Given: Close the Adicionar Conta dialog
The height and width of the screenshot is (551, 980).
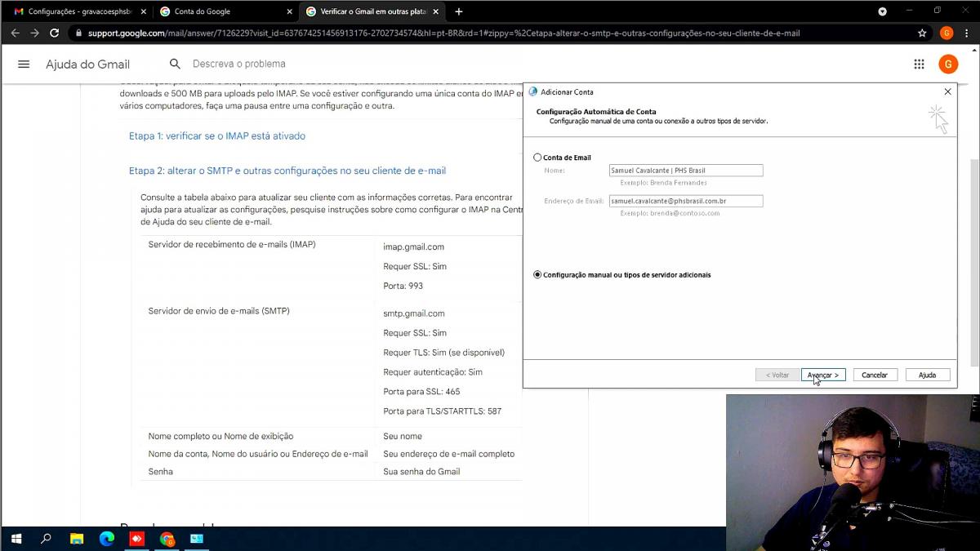Looking at the screenshot, I should (947, 91).
